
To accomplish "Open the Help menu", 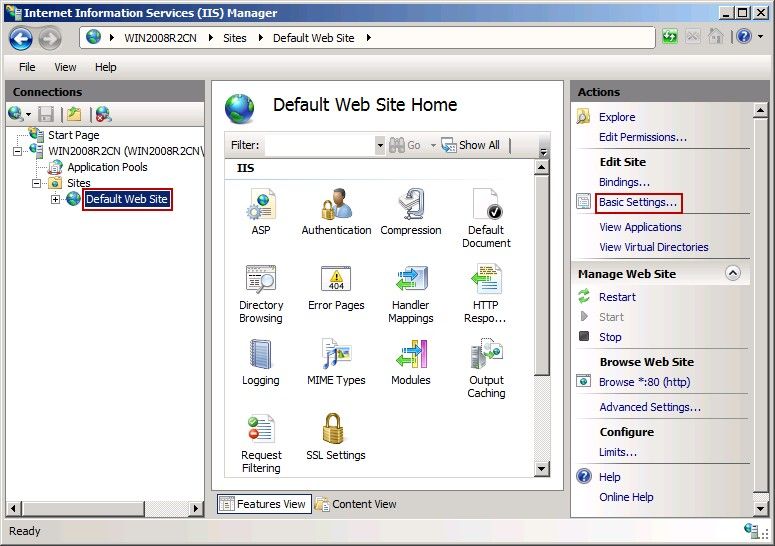I will pyautogui.click(x=105, y=67).
